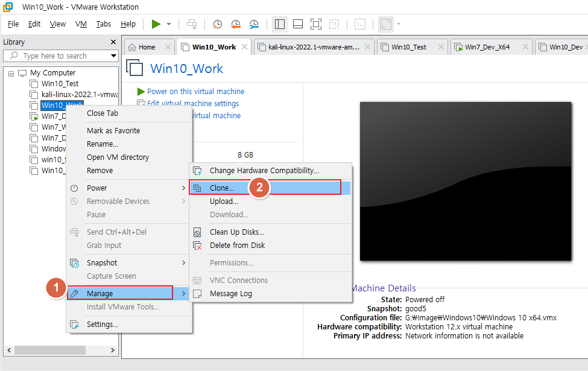Choose Change Hardware Compatibility...

pyautogui.click(x=270, y=171)
